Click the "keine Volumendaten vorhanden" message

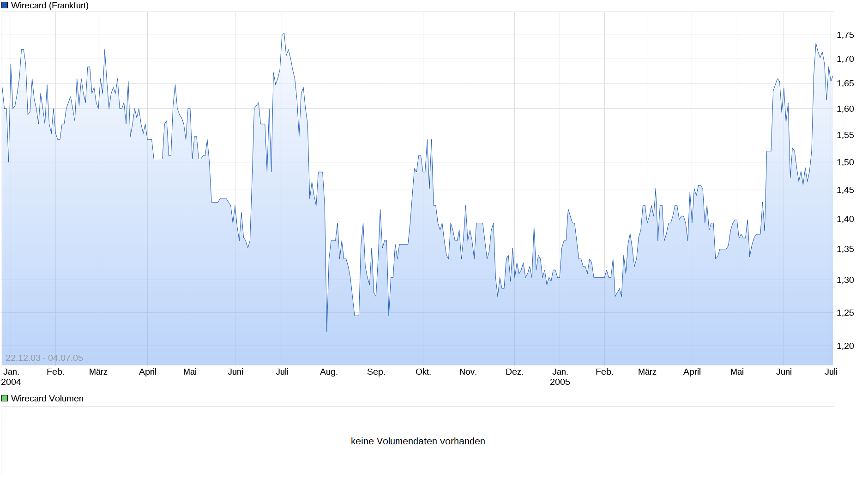(x=418, y=441)
